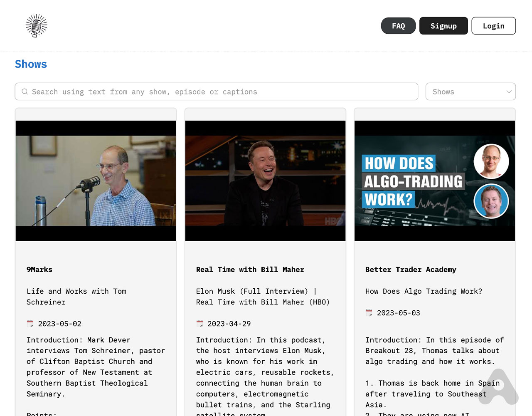Click the microphone logo icon
Screen dimensions: 532x416
tap(36, 26)
